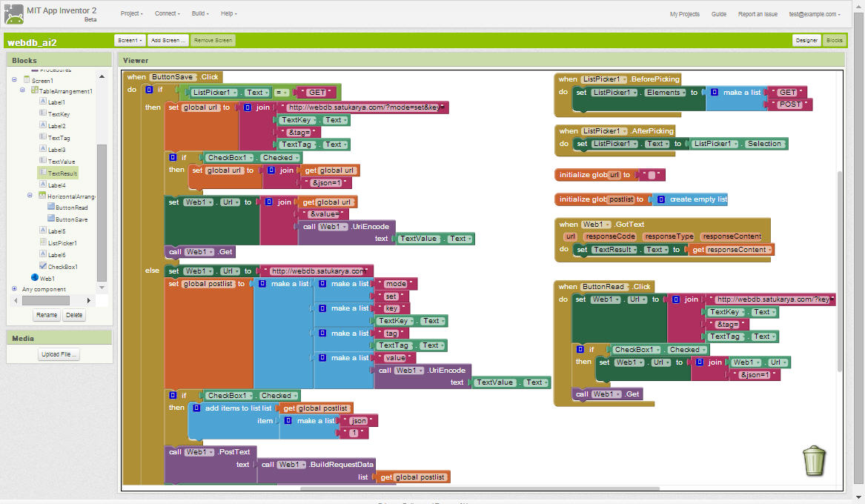The image size is (865, 504).
Task: Click the Upload File button
Action: tap(59, 354)
